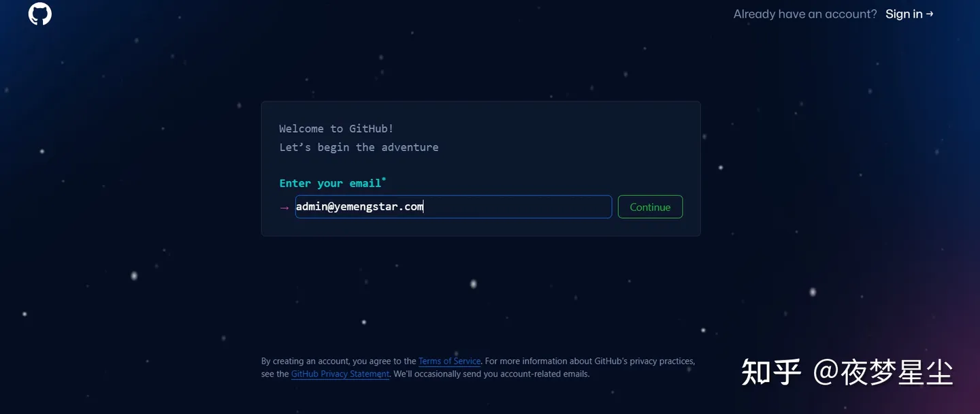This screenshot has height=414, width=980.
Task: Click the 'Welcome to GitHub!' text
Action: 336,129
